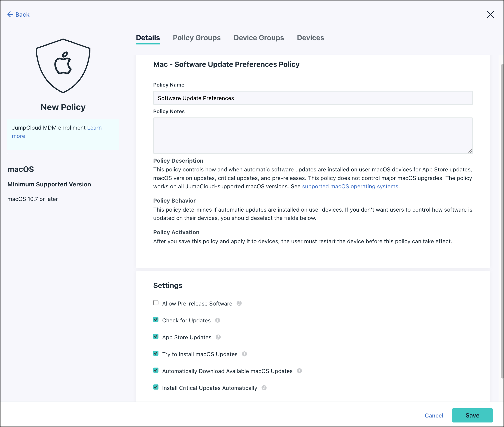
Task: Switch to the Policy Groups tab
Action: point(197,38)
